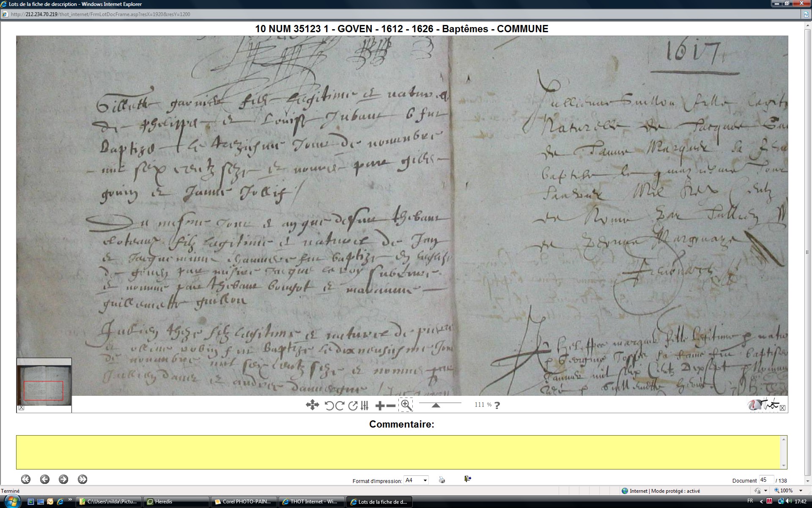
Task: Jump to the last document page
Action: coord(82,479)
